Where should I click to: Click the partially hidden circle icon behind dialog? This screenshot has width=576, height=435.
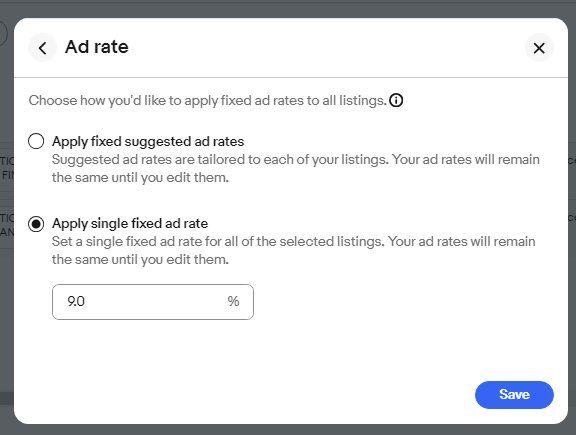coord(3,34)
